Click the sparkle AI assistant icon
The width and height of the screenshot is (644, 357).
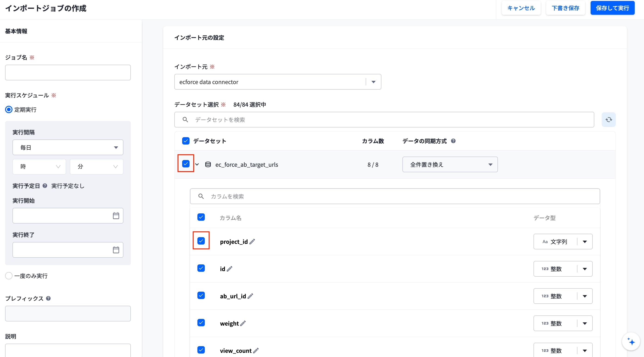tap(631, 342)
